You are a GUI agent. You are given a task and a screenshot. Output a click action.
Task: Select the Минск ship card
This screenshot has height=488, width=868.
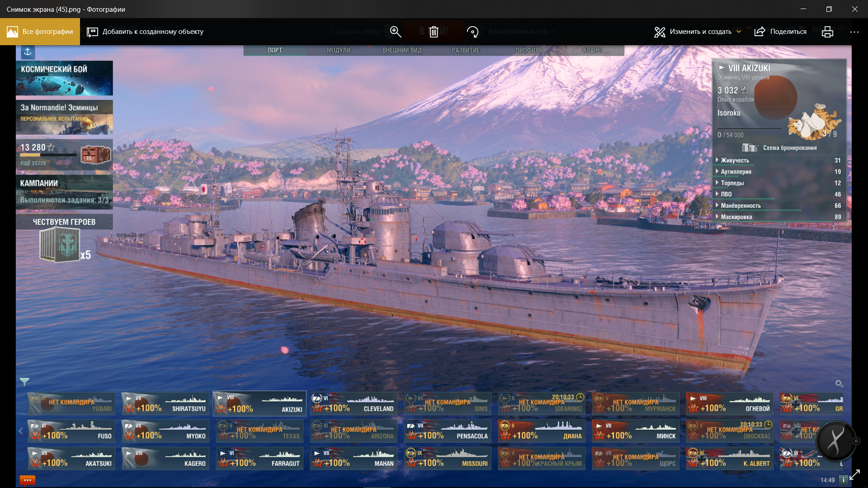pyautogui.click(x=636, y=431)
